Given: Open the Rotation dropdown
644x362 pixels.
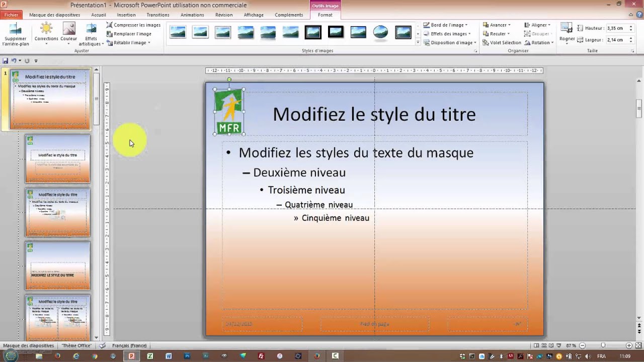Looking at the screenshot, I should tap(539, 43).
